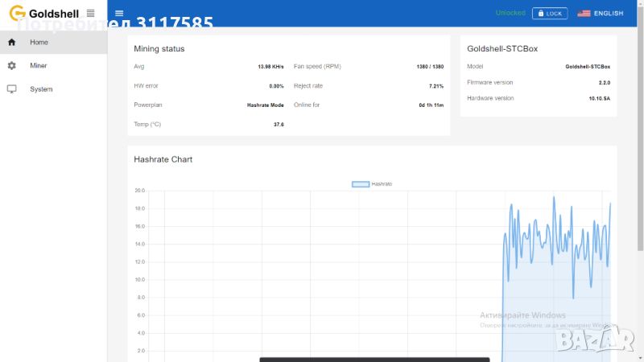Screen dimensions: 644x362
Task: Open the Miner page label in sidebar
Action: click(39, 66)
